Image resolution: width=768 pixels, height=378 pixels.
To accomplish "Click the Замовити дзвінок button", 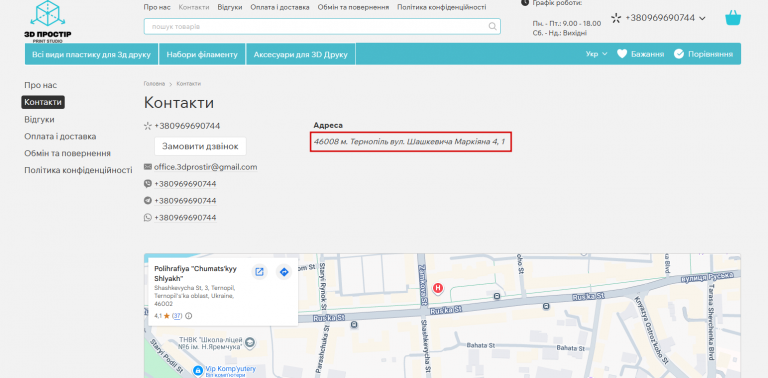I will [x=200, y=146].
